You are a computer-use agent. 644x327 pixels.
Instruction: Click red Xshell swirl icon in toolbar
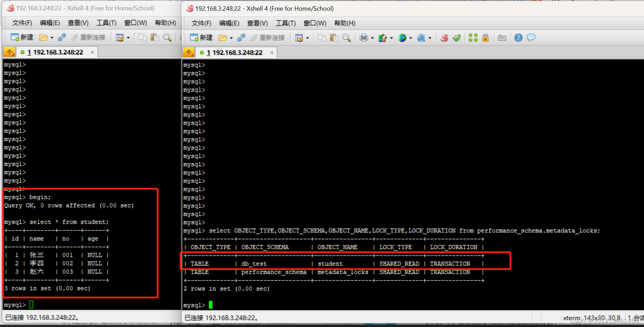pos(444,38)
